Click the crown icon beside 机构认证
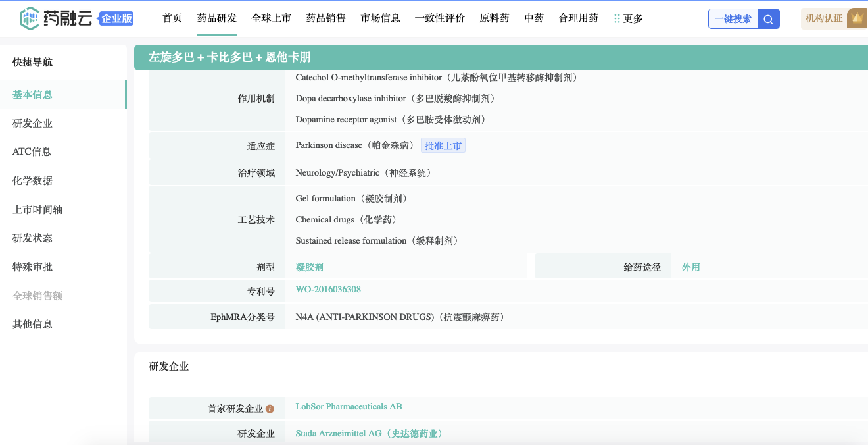868x445 pixels. (x=857, y=18)
